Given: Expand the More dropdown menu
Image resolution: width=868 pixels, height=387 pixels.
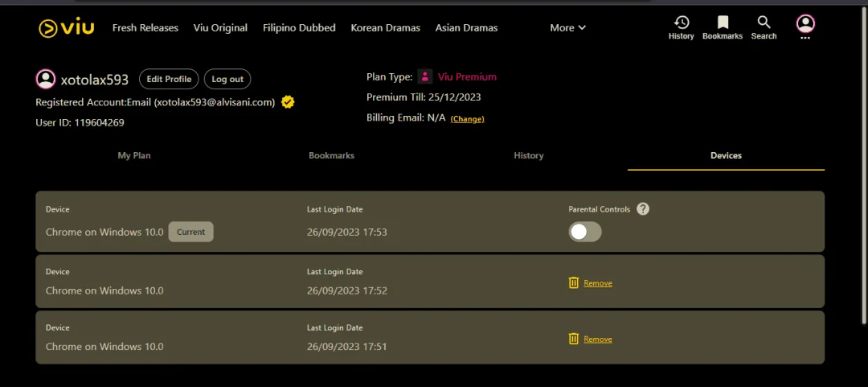Looking at the screenshot, I should 568,27.
